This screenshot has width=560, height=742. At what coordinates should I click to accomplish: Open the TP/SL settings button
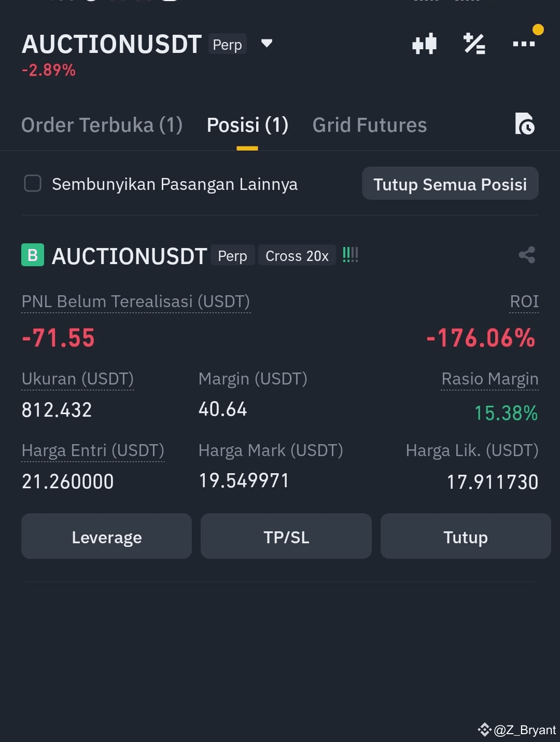pyautogui.click(x=286, y=537)
